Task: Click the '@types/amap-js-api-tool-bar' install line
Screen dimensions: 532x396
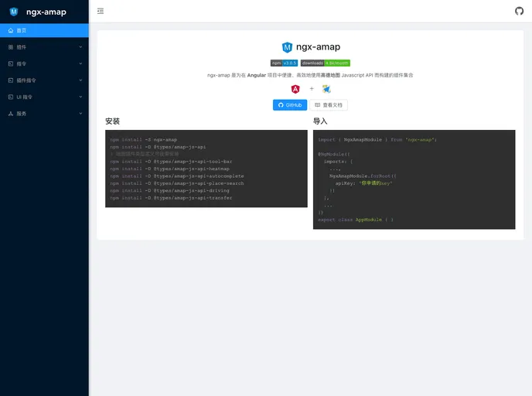Action: [171, 162]
